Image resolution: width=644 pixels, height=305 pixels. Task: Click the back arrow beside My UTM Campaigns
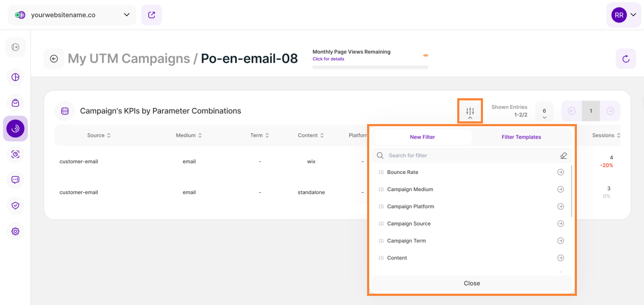54,59
